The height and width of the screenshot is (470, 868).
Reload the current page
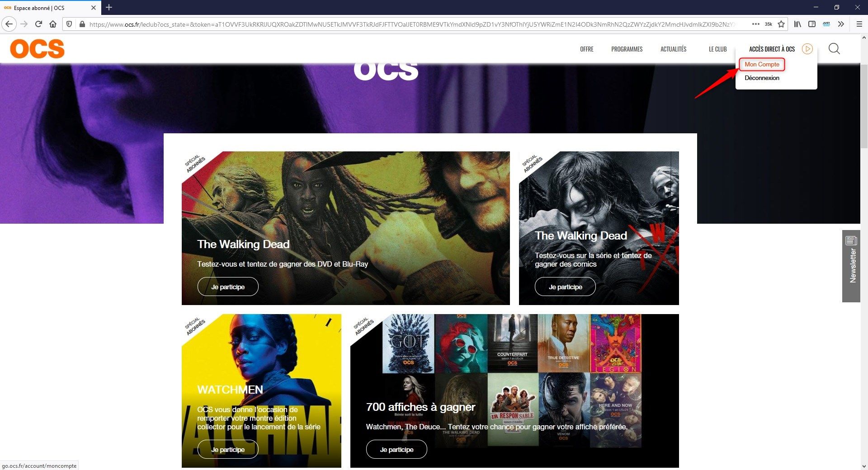(38, 24)
